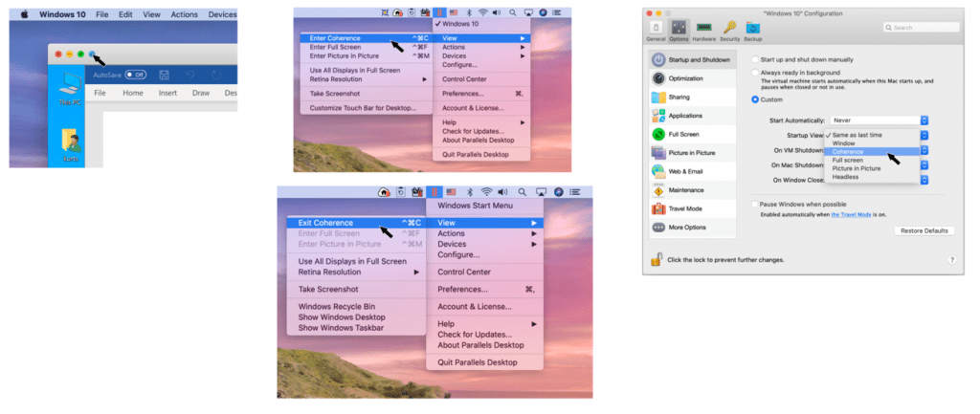This screenshot has width=980, height=414.
Task: Click the Apple menu icon
Action: pos(25,14)
